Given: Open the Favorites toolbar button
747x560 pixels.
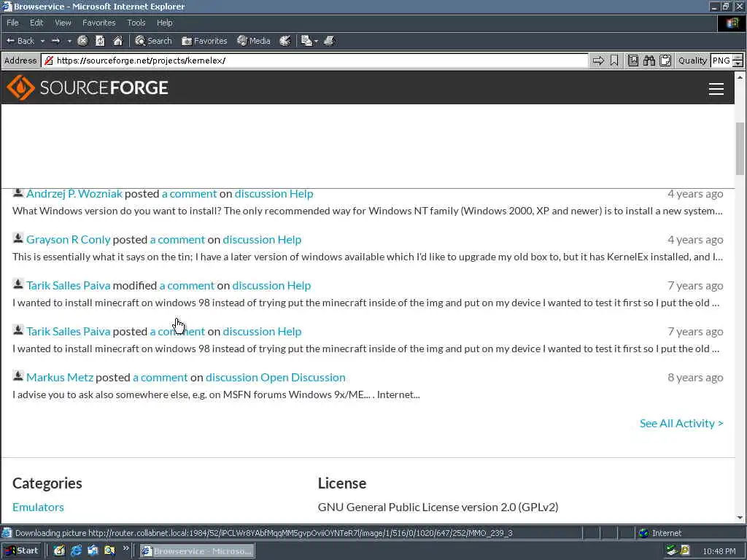Looking at the screenshot, I should pos(204,41).
